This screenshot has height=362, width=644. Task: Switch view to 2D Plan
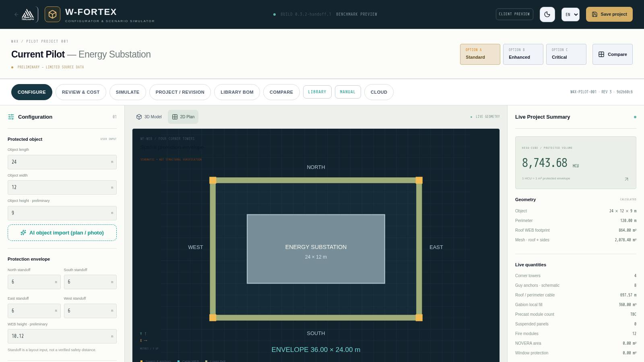click(183, 117)
